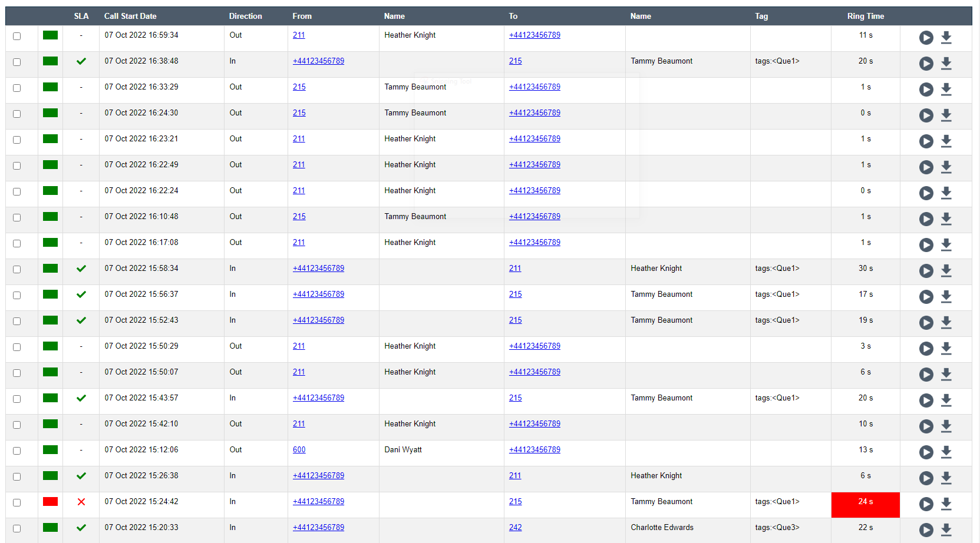The width and height of the screenshot is (980, 543).
Task: Download recording of the 16:24:30 call
Action: coord(946,115)
